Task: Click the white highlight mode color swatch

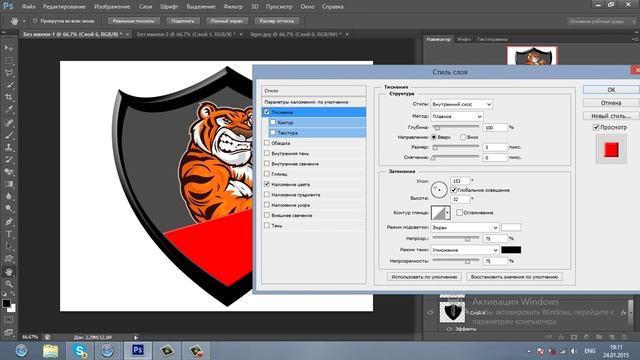Action: pyautogui.click(x=511, y=227)
